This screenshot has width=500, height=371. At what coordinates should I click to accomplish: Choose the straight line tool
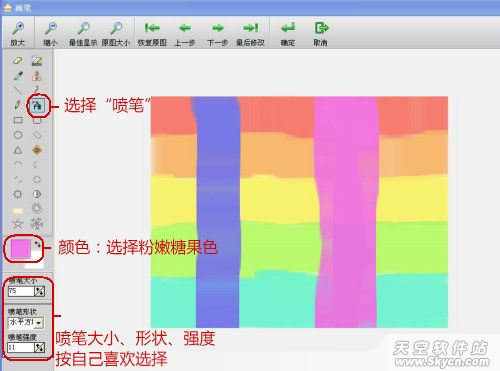click(x=18, y=90)
